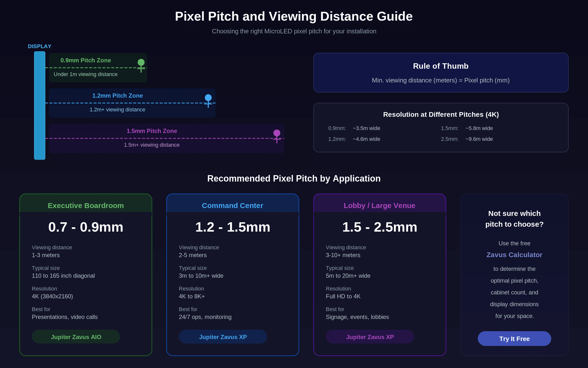Click the 2.5mm: row label
The height and width of the screenshot is (368, 588).
[x=450, y=139]
